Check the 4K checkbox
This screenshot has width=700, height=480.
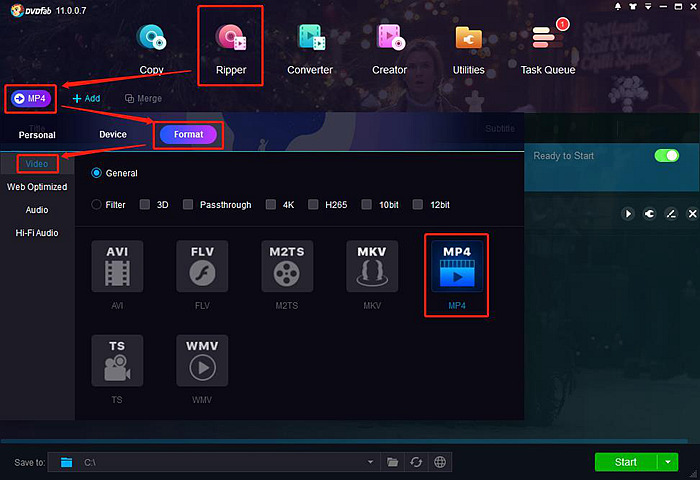271,205
